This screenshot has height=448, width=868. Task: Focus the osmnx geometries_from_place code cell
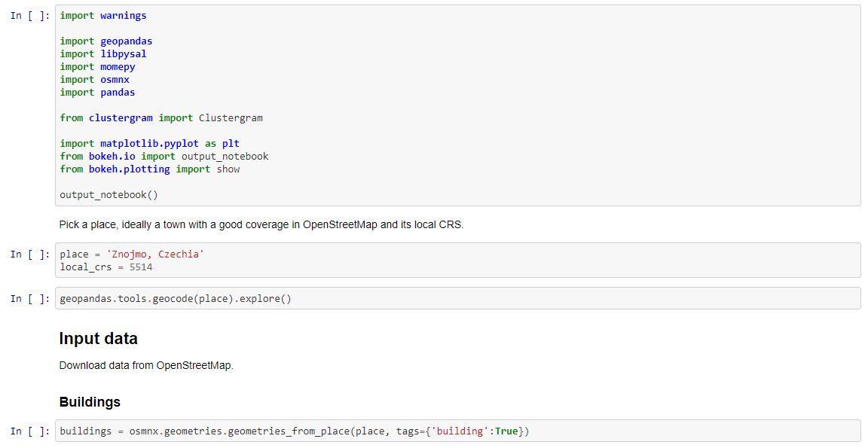(457, 431)
